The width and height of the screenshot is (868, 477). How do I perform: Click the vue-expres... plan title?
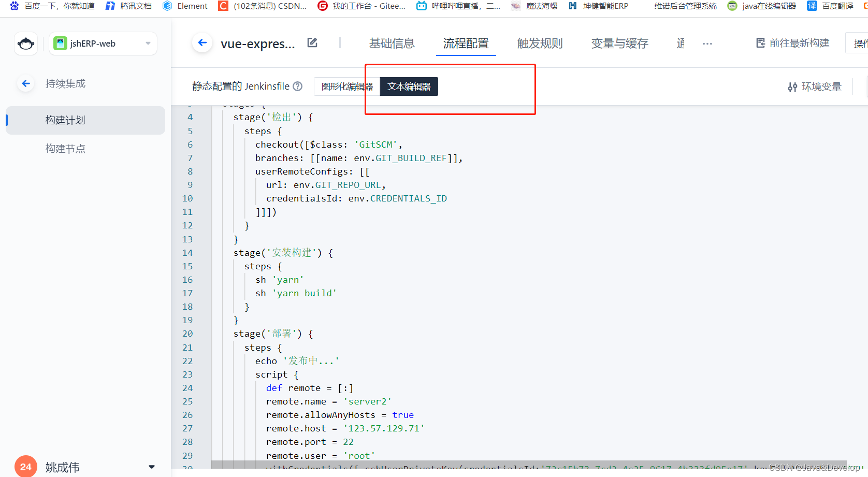coord(258,44)
